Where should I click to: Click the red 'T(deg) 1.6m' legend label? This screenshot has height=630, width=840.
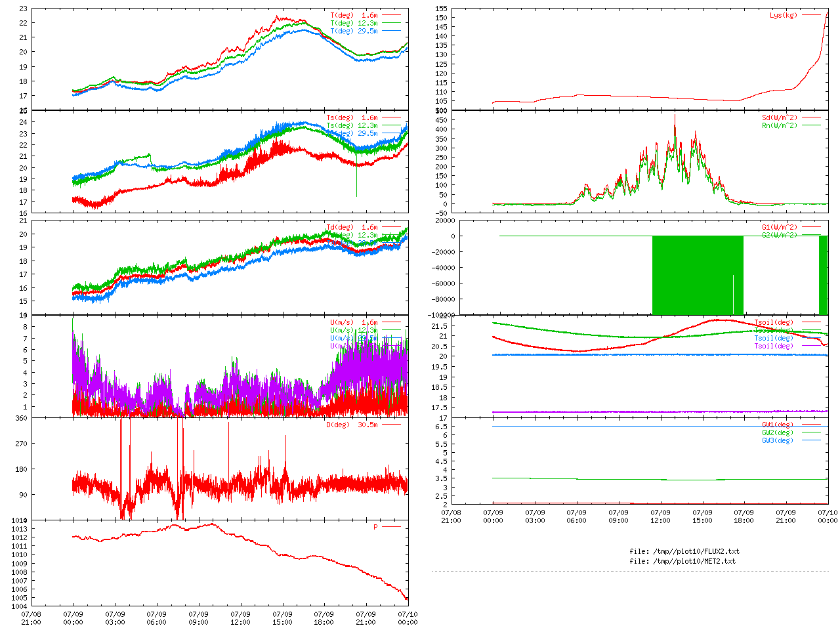pos(354,15)
